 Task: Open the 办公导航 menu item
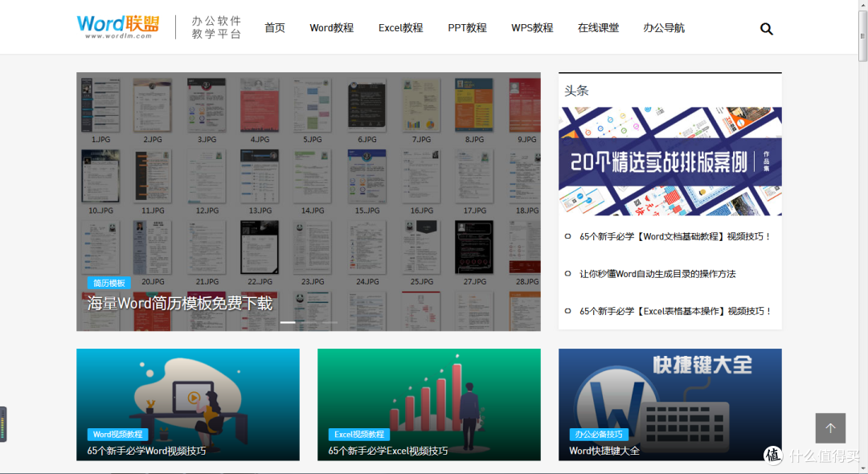[664, 27]
